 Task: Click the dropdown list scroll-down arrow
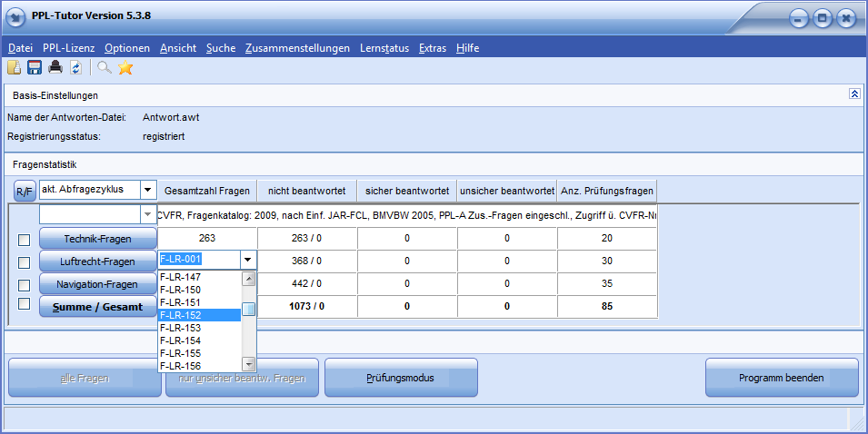[248, 364]
